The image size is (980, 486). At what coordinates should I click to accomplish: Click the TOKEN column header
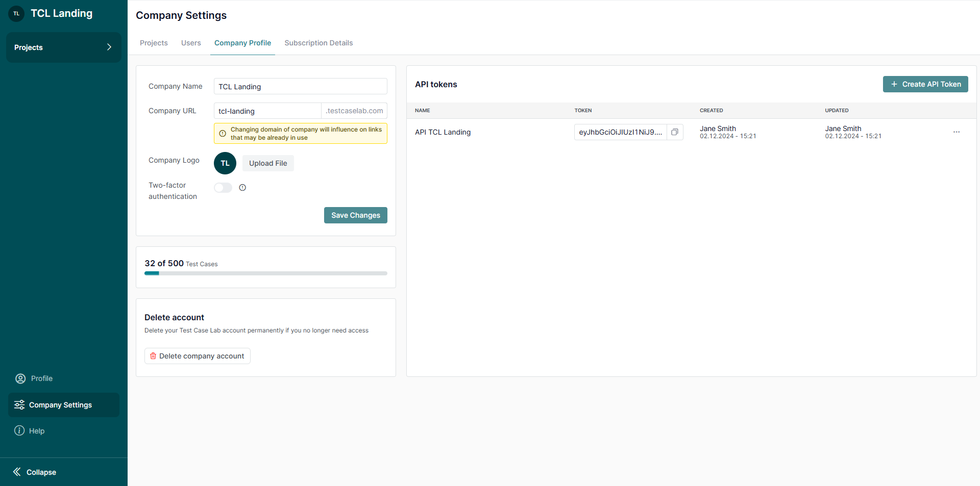click(583, 110)
